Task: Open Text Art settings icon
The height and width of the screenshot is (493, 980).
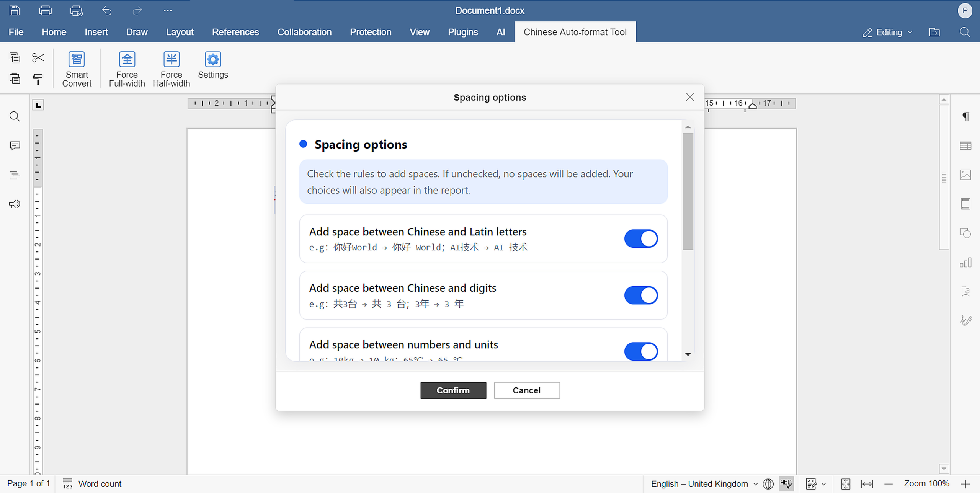Action: click(x=965, y=292)
